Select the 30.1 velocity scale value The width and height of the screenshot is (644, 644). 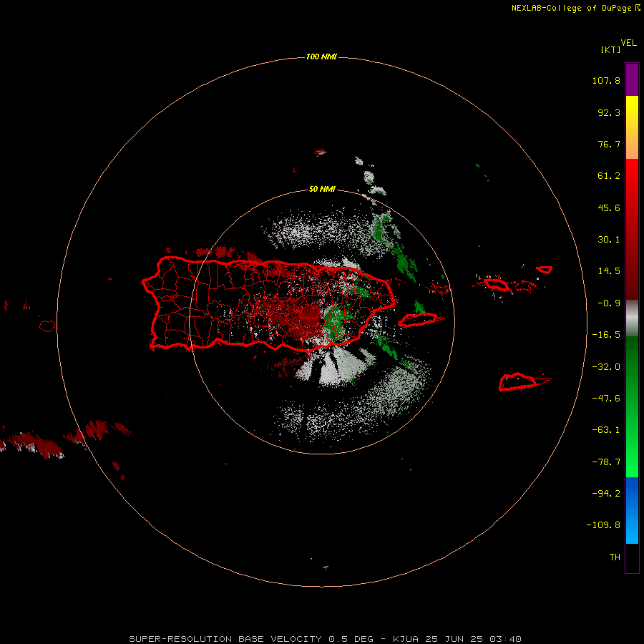pos(609,240)
